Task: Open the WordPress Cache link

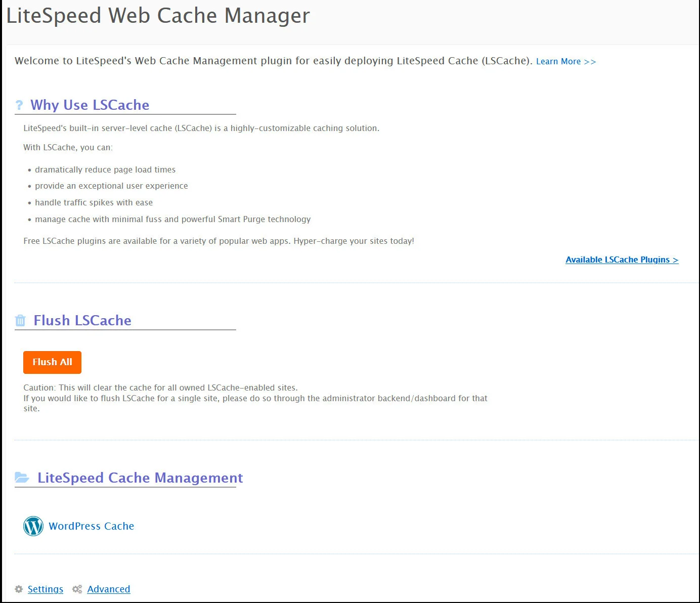Action: pyautogui.click(x=91, y=526)
